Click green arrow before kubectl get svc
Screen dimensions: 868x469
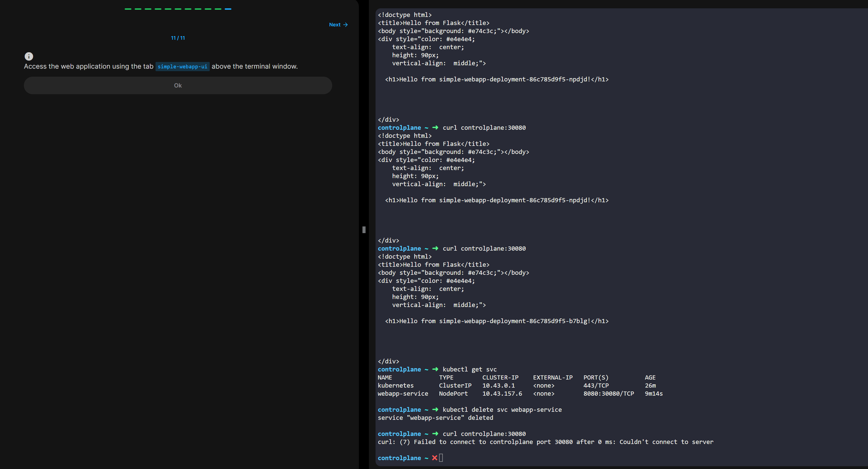coord(435,369)
